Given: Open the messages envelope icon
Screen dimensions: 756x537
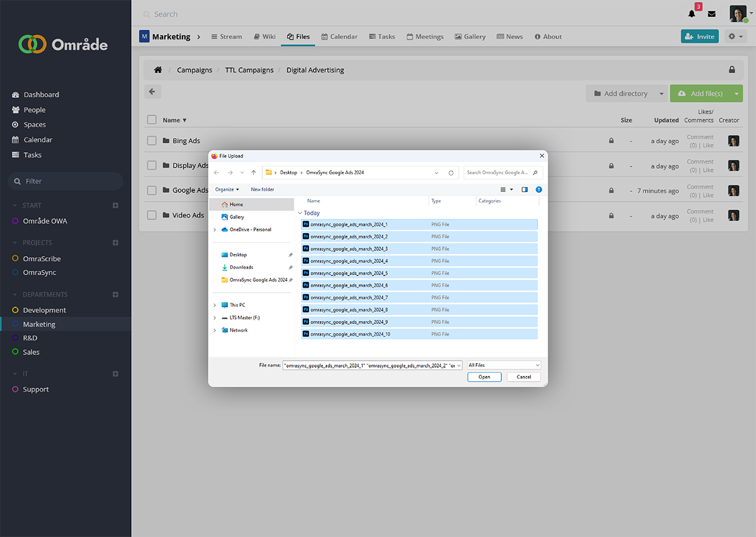Looking at the screenshot, I should click(712, 14).
